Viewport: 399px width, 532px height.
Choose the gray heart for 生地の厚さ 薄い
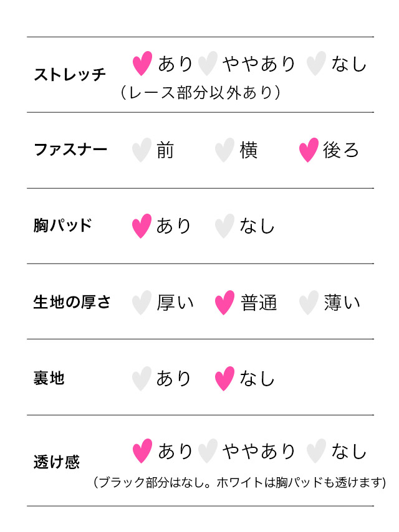(x=309, y=303)
